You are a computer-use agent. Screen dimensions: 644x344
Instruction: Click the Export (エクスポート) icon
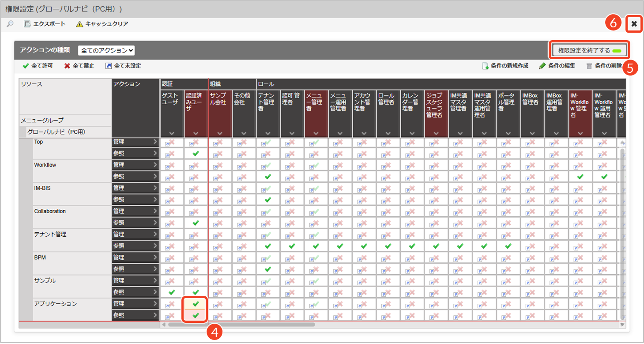pyautogui.click(x=28, y=24)
